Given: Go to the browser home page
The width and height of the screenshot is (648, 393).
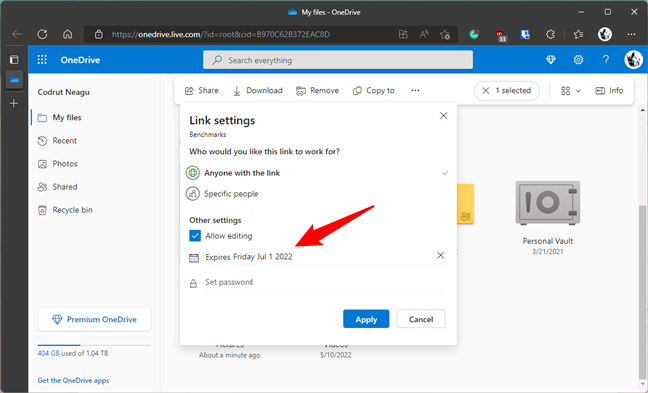Looking at the screenshot, I should click(x=68, y=34).
